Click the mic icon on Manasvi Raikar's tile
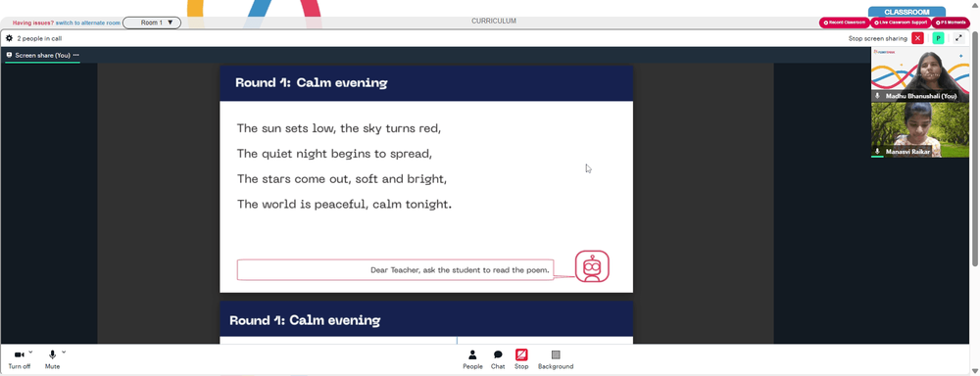980x376 pixels. pyautogui.click(x=877, y=151)
